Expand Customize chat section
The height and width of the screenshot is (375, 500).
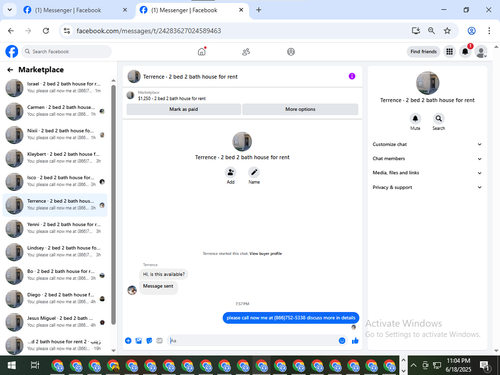tap(427, 144)
